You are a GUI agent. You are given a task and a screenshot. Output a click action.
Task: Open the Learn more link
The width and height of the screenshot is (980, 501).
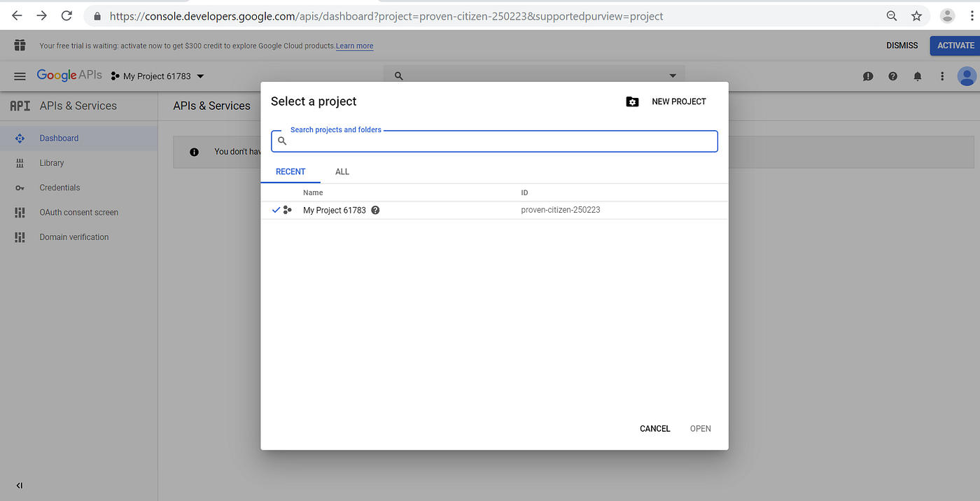(x=354, y=45)
